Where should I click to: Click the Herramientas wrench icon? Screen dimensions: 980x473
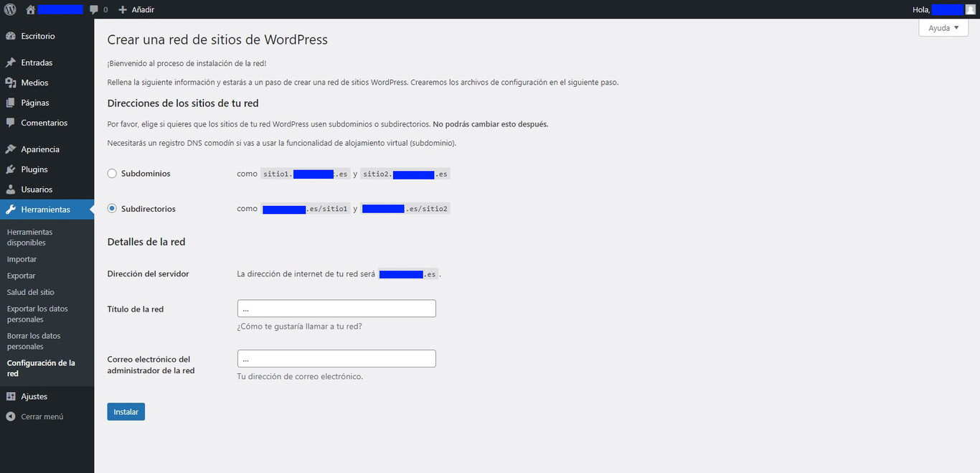tap(11, 210)
